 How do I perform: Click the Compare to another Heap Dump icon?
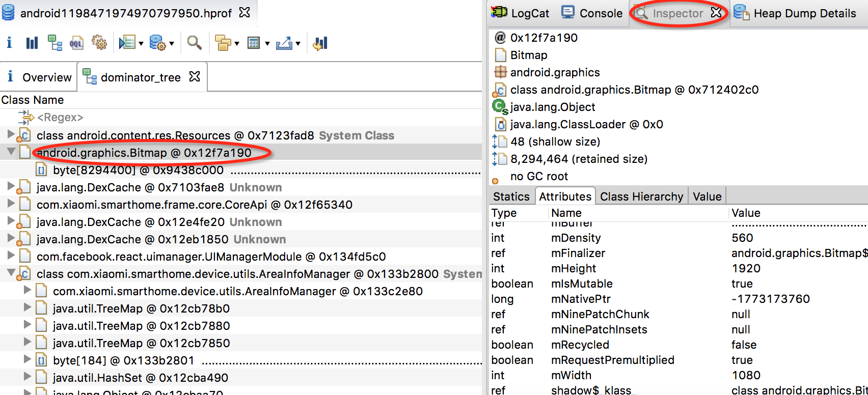pyautogui.click(x=320, y=43)
